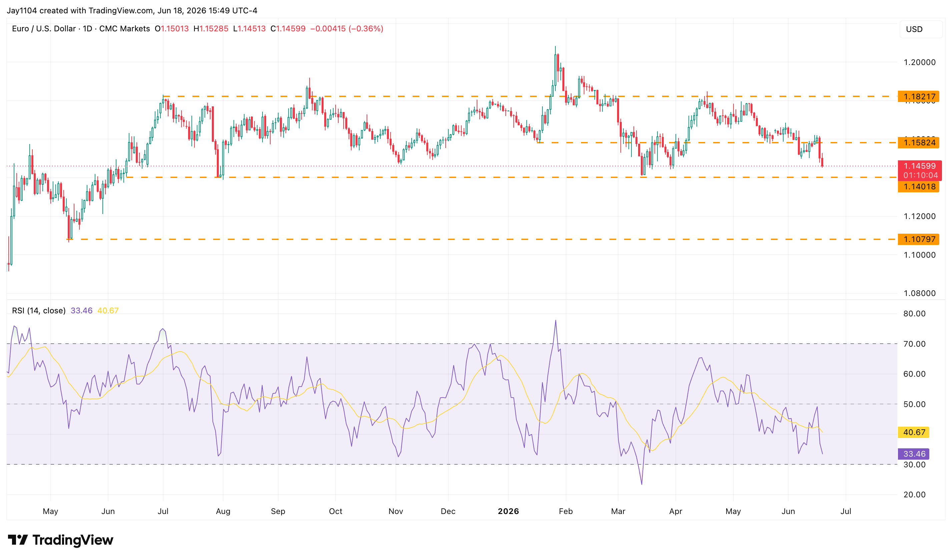Click the USD currency box

921,29
